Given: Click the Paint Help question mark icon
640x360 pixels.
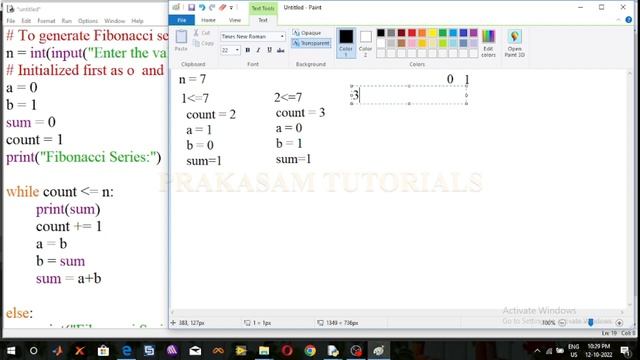Looking at the screenshot, I should 629,20.
